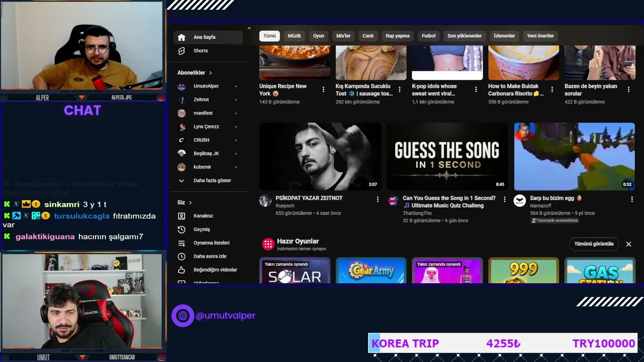Open the Beşiktaş JK subscription channel
The height and width of the screenshot is (362, 644).
pos(208,153)
